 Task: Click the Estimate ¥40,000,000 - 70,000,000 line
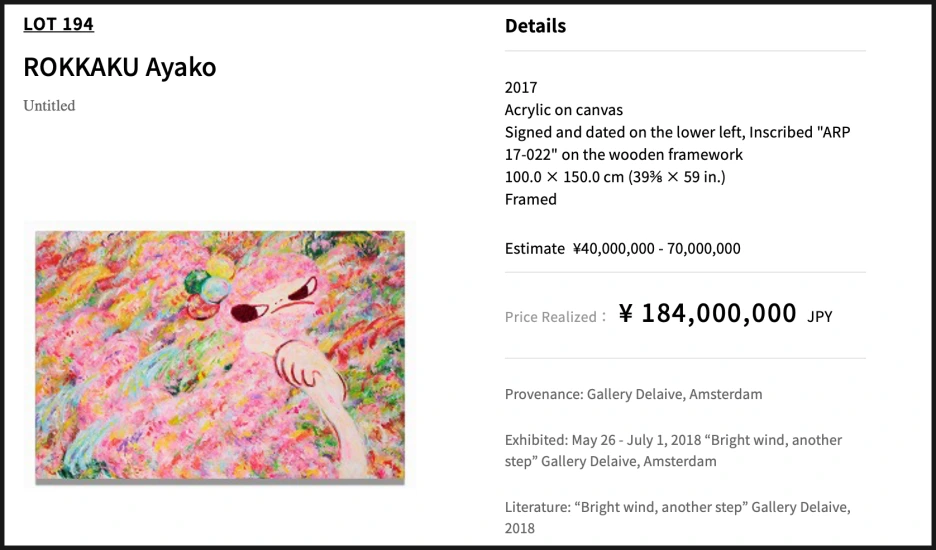pyautogui.click(x=623, y=248)
